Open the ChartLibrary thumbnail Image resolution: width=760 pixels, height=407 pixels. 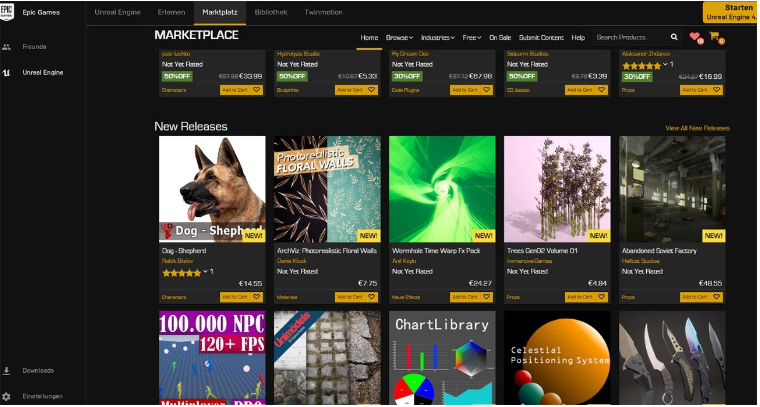442,358
